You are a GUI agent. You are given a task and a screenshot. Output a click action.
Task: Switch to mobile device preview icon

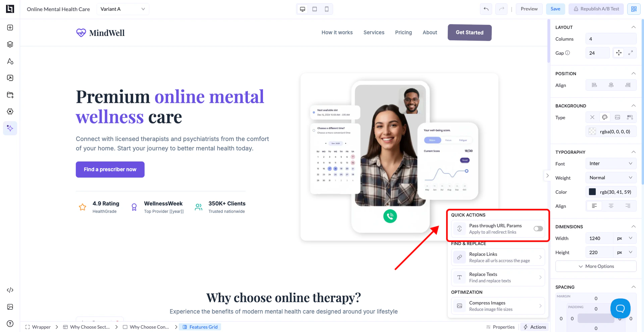(327, 9)
